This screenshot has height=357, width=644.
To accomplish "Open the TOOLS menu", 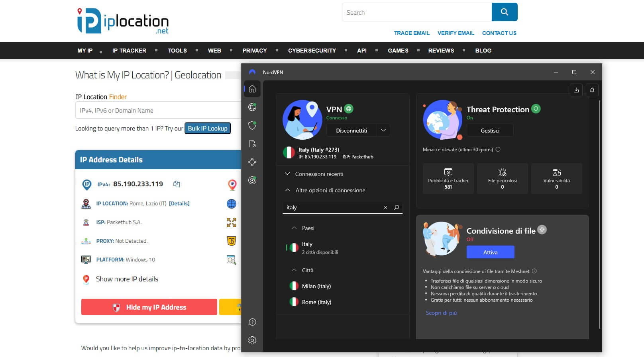I will tap(177, 51).
